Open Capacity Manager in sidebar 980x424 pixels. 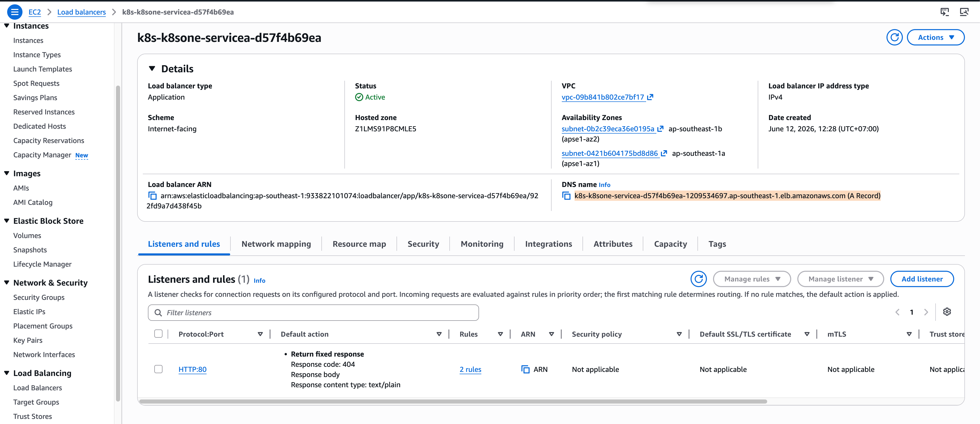tap(42, 155)
